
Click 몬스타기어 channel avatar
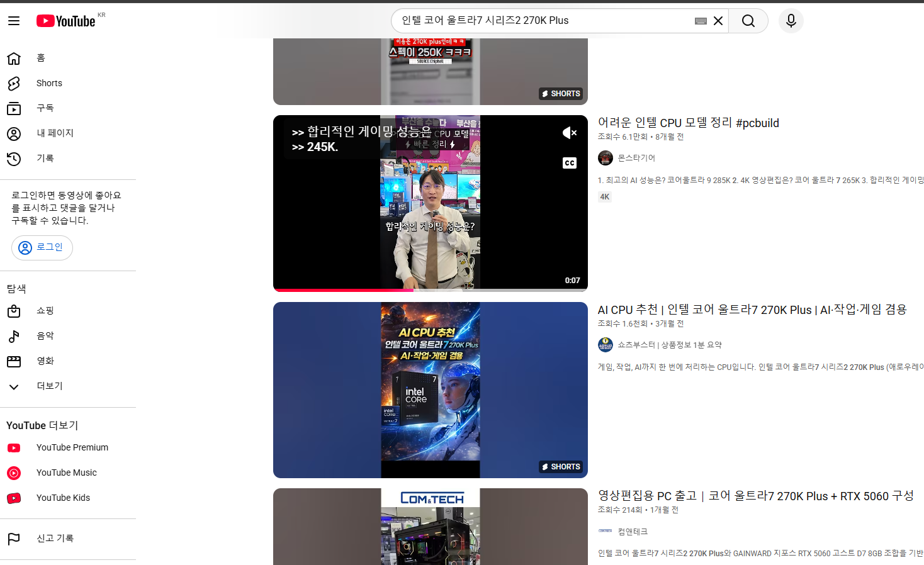coord(606,158)
